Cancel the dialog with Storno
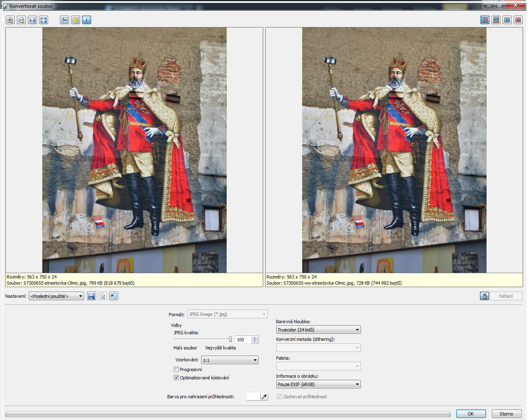The image size is (528, 420). tap(506, 414)
